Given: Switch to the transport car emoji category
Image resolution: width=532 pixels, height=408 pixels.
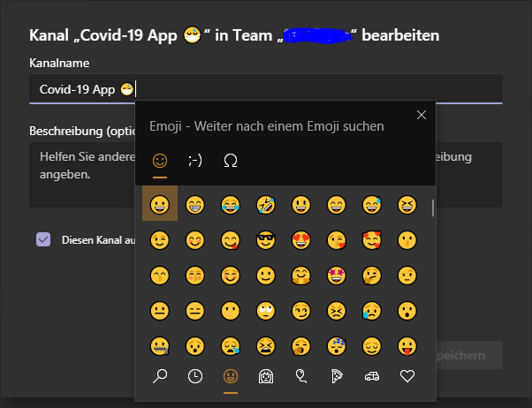Looking at the screenshot, I should [x=372, y=377].
